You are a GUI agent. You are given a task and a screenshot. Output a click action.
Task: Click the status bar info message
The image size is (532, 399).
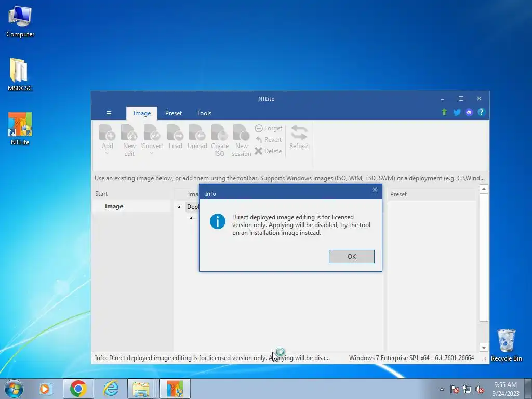(212, 358)
